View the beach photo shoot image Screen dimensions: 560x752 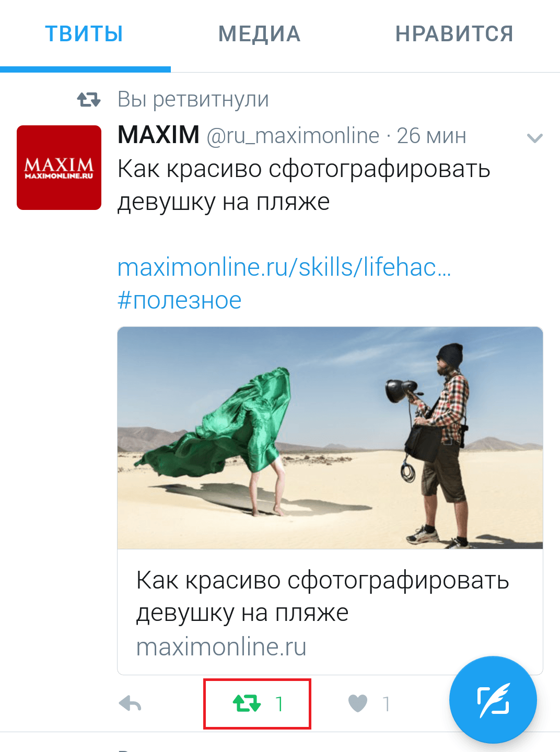coord(330,438)
